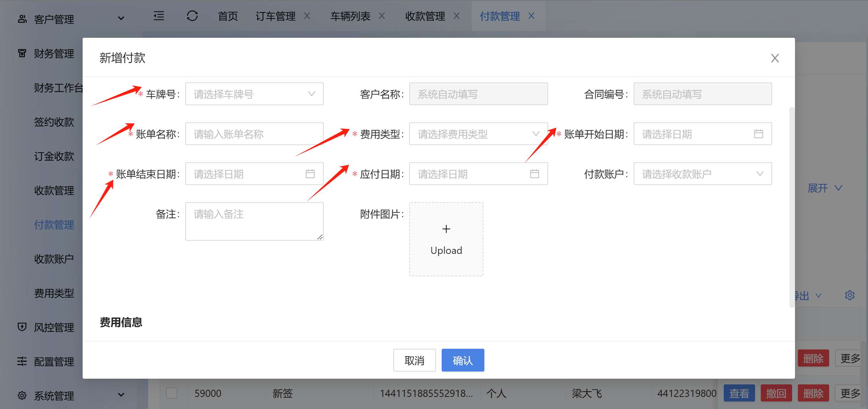The image size is (868, 409).
Task: Click the 取消 cancel button
Action: (x=414, y=360)
